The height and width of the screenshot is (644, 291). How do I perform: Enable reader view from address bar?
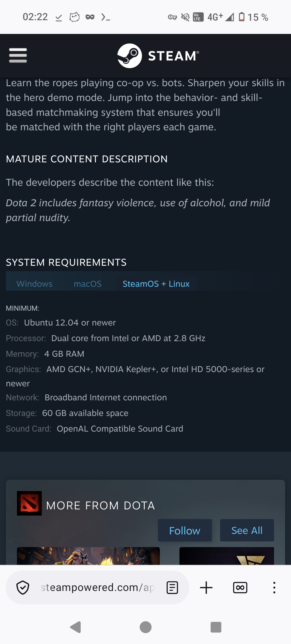point(172,587)
